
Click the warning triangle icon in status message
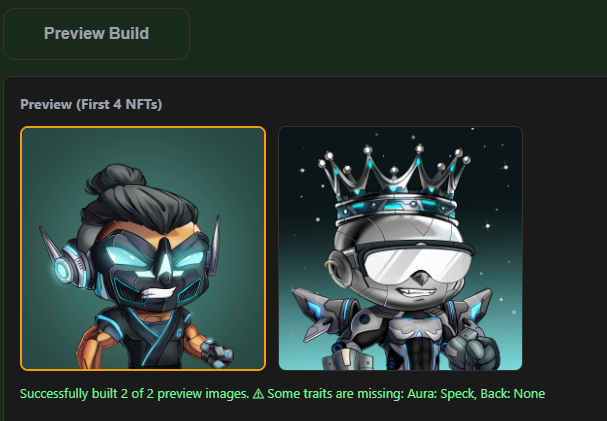(258, 394)
